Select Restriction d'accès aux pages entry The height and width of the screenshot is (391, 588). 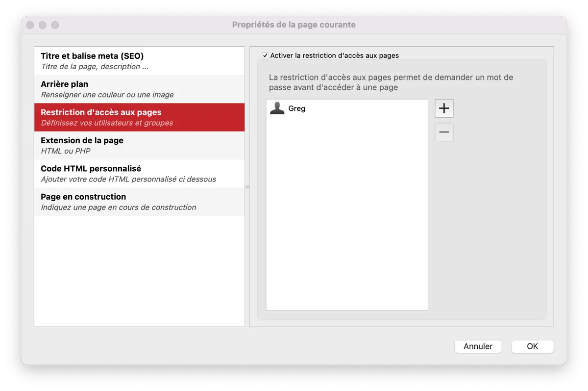coord(139,117)
